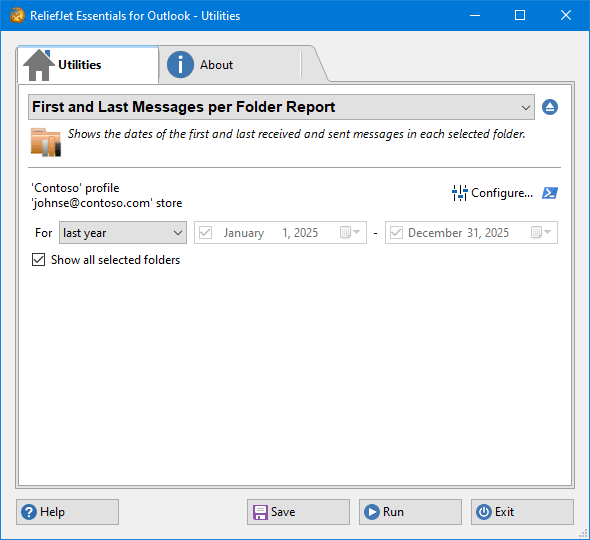Open start date calendar picker

[350, 232]
